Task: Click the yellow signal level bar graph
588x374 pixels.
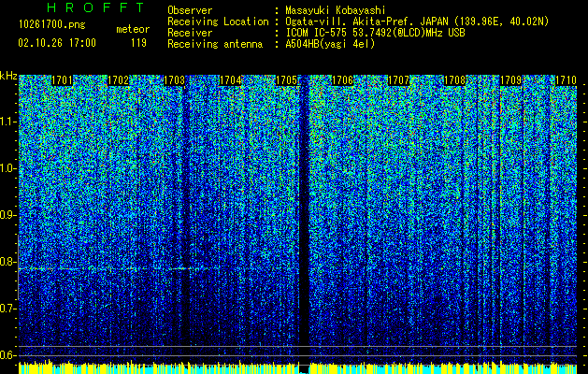Action: point(298,367)
